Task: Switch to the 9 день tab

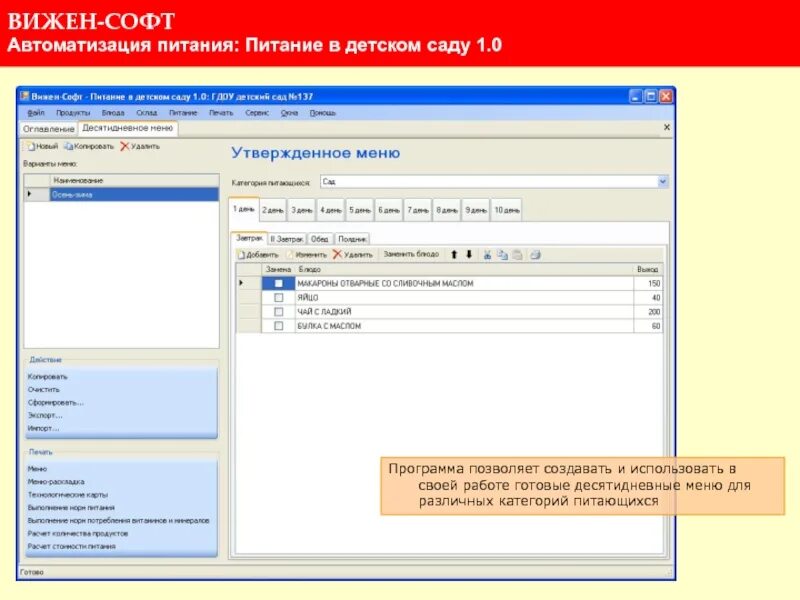Action: (476, 210)
